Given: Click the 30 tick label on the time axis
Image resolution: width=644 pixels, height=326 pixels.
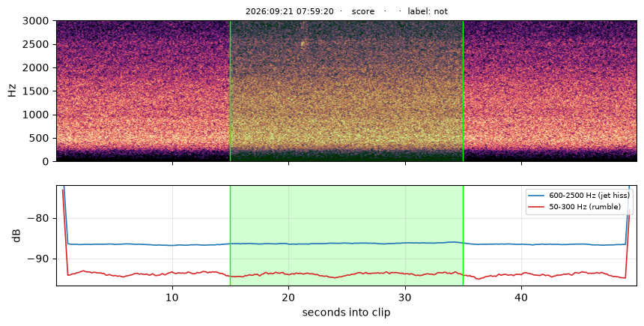Looking at the screenshot, I should click(405, 297).
